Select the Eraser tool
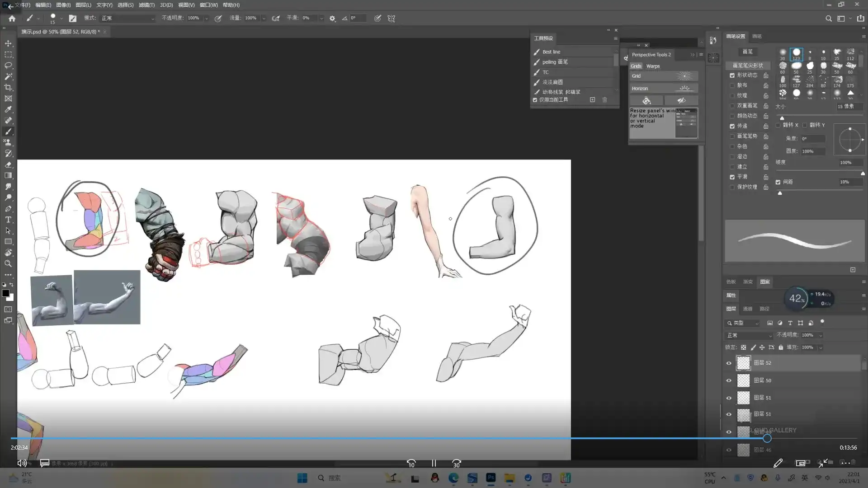868x488 pixels. click(8, 164)
